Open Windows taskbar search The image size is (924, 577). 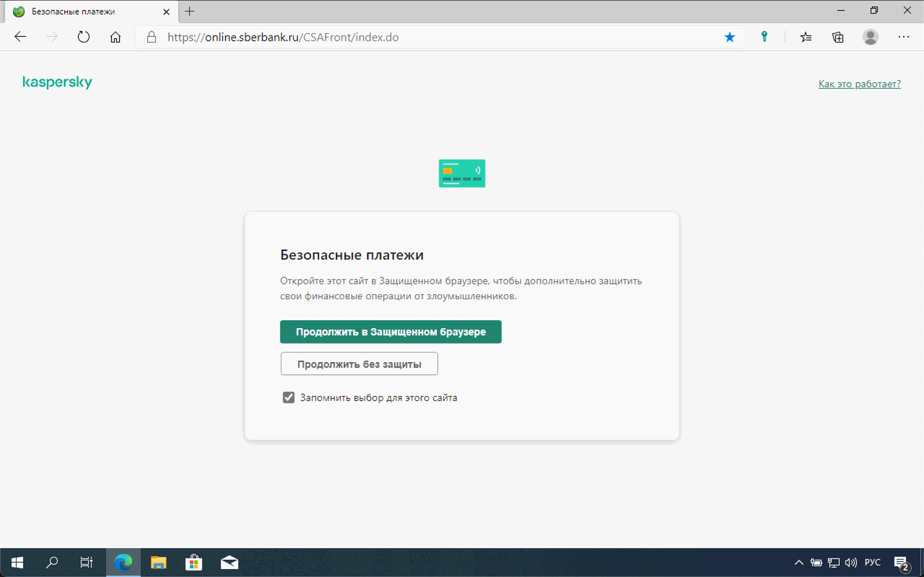52,562
